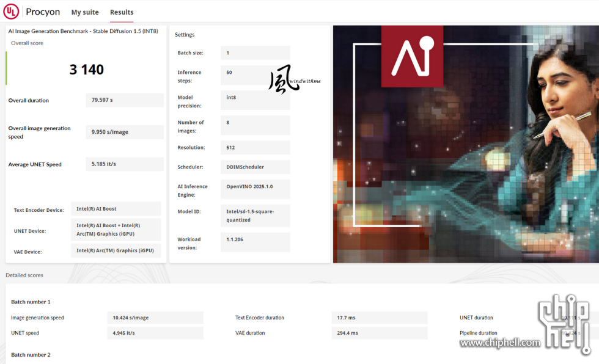Click Text Encoder duration value 17.7 ms
The height and width of the screenshot is (364, 599).
coord(380,318)
